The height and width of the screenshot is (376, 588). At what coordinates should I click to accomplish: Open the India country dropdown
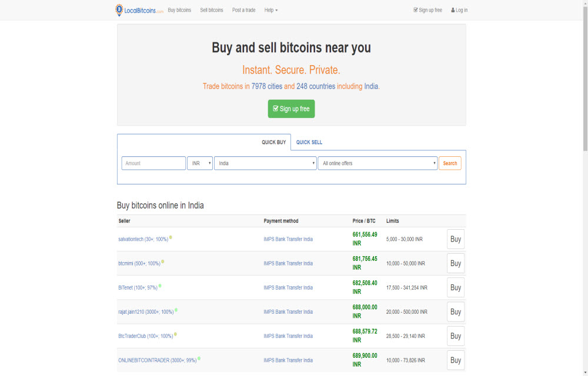(265, 163)
